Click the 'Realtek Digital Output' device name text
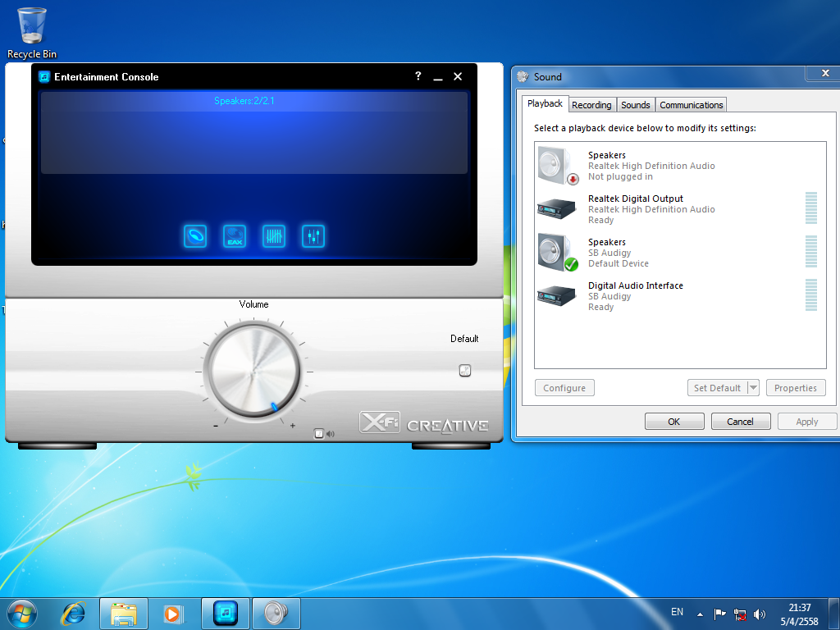The height and width of the screenshot is (630, 840). pos(636,199)
